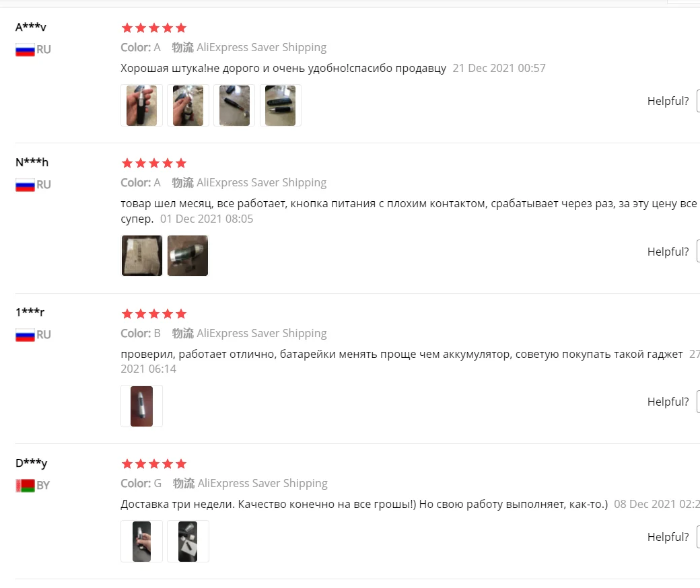Viewport: 700px width, 588px height.
Task: Click five-star rating on A***v's review
Action: pos(154,28)
